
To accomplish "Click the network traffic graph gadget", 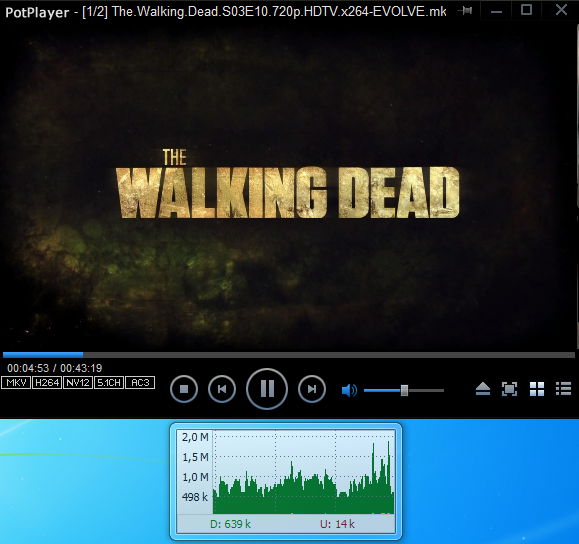I will coord(286,481).
